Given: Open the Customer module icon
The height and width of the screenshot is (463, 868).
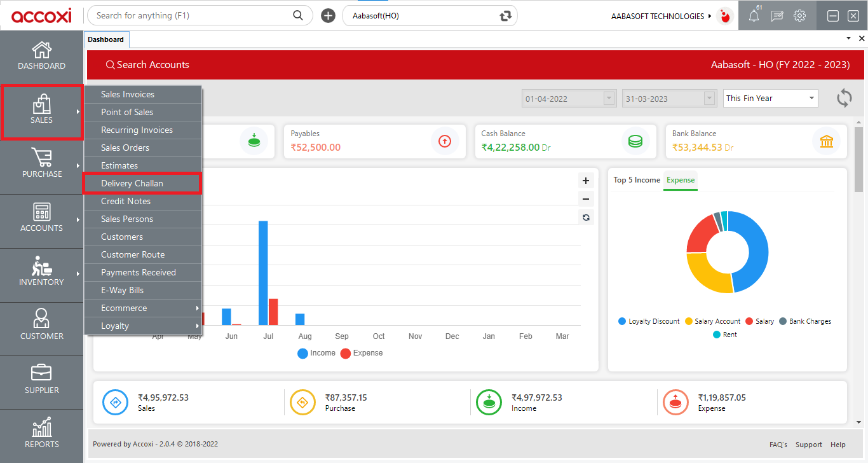Looking at the screenshot, I should pyautogui.click(x=42, y=319).
